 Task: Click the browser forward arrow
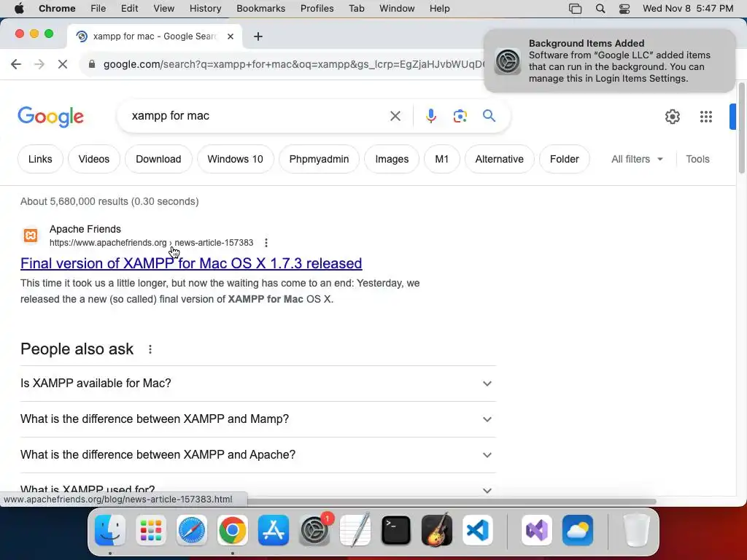pyautogui.click(x=39, y=64)
